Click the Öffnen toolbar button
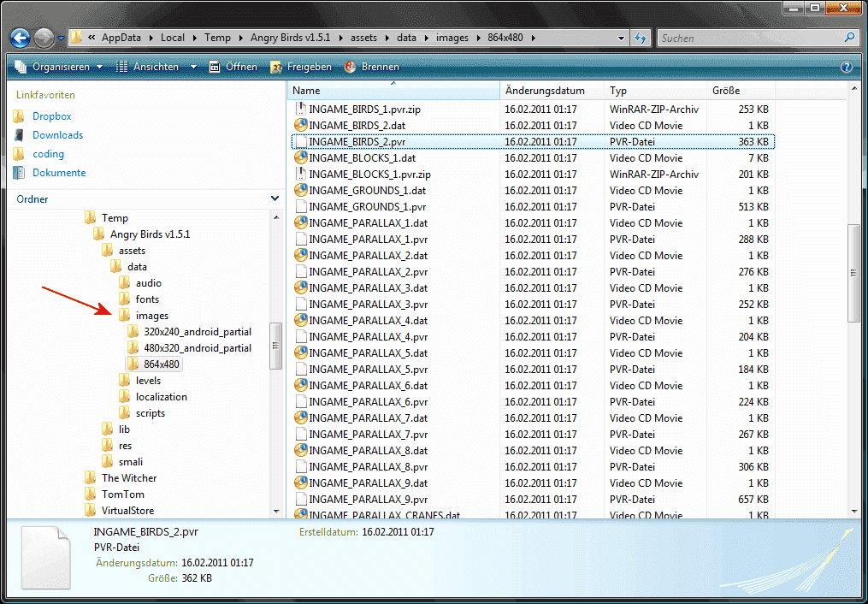The image size is (868, 604). (233, 67)
